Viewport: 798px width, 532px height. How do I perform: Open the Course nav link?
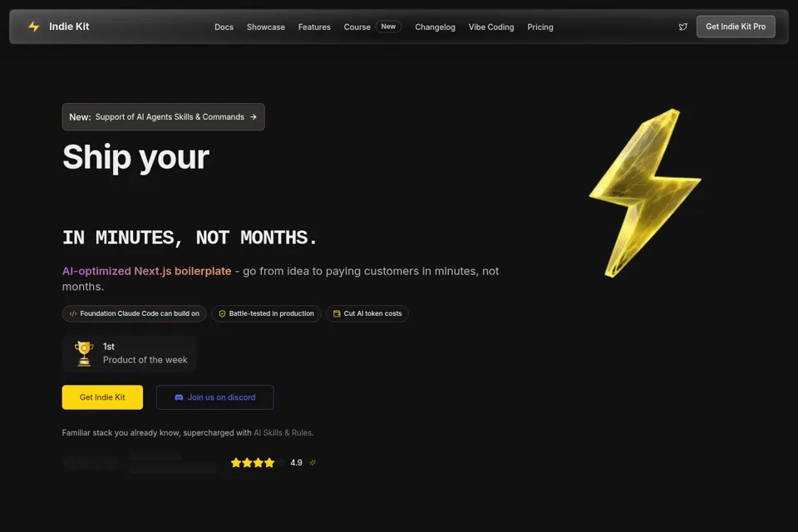pyautogui.click(x=357, y=27)
